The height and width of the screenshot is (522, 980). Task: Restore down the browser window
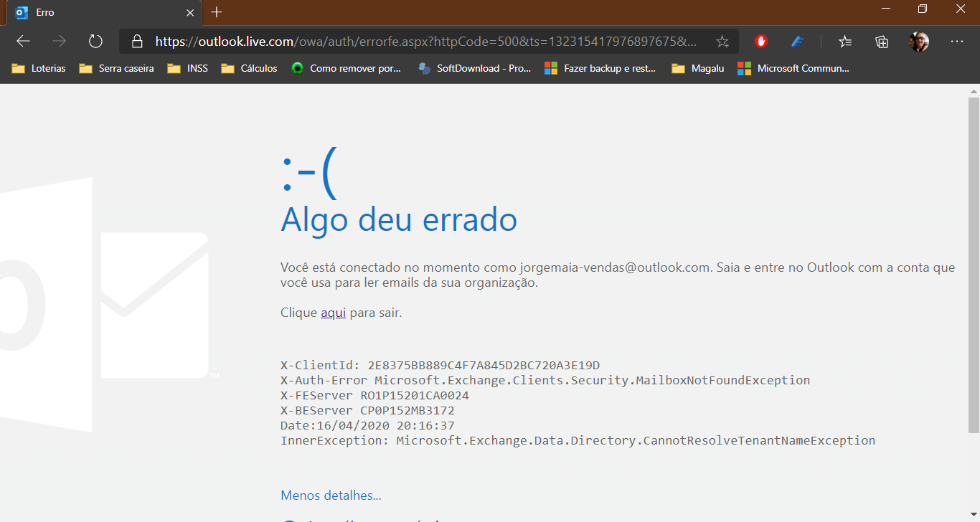pos(923,9)
